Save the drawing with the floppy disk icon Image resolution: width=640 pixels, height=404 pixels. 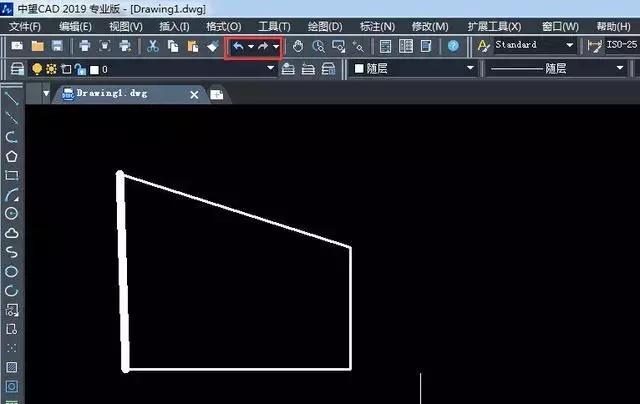coord(57,46)
